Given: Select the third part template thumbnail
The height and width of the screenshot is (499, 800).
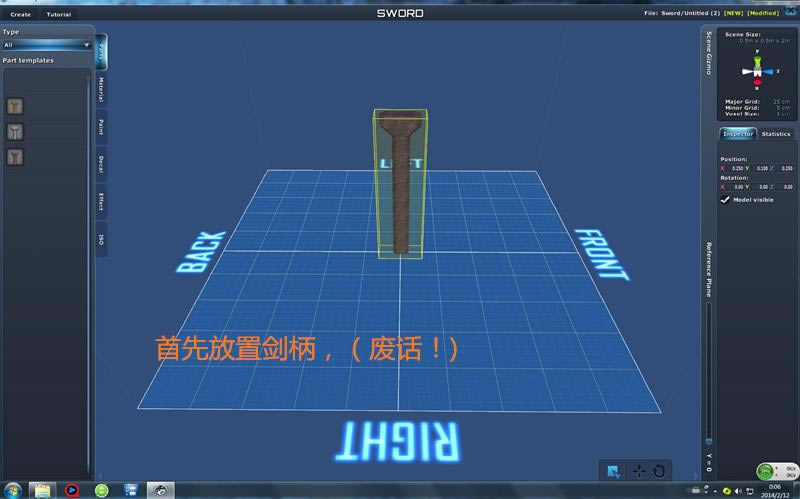Looking at the screenshot, I should pos(15,156).
